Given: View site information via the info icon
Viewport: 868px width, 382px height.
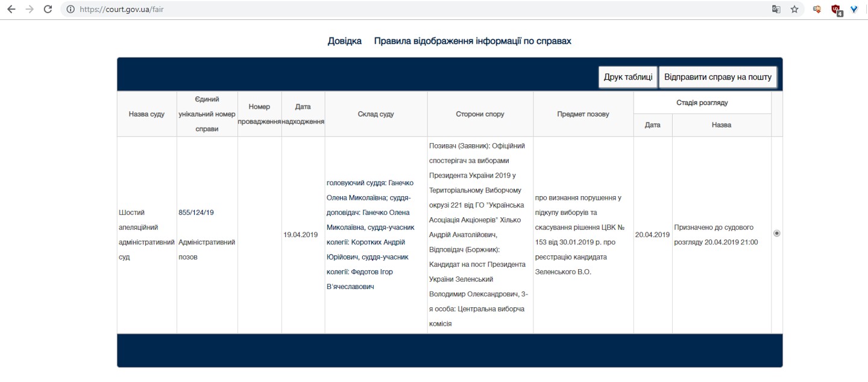Looking at the screenshot, I should [x=71, y=10].
